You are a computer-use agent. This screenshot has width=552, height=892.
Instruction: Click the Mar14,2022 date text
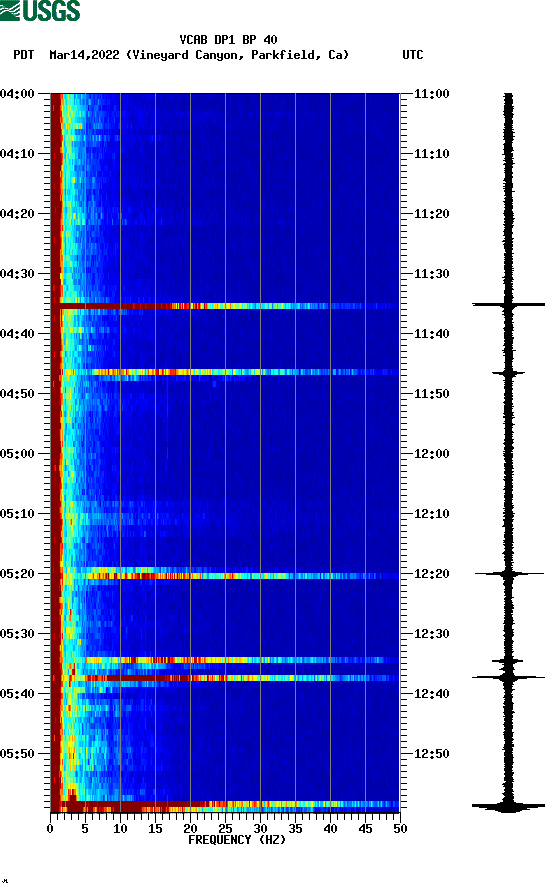click(x=84, y=55)
